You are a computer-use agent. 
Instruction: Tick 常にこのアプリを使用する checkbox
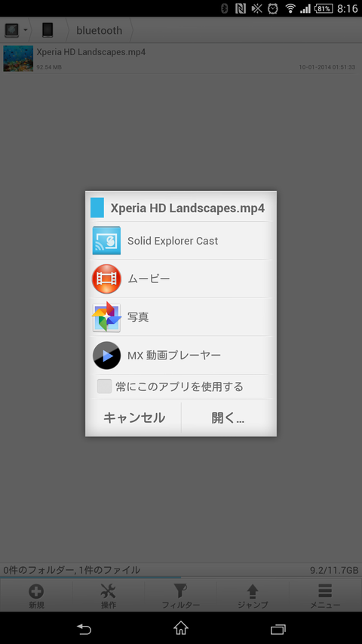point(104,387)
